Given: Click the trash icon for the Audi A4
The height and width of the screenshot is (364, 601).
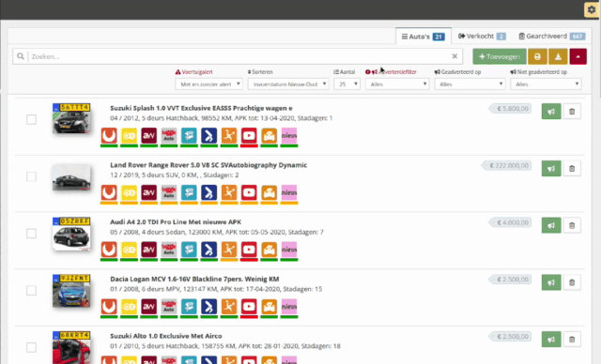Looking at the screenshot, I should tap(572, 225).
